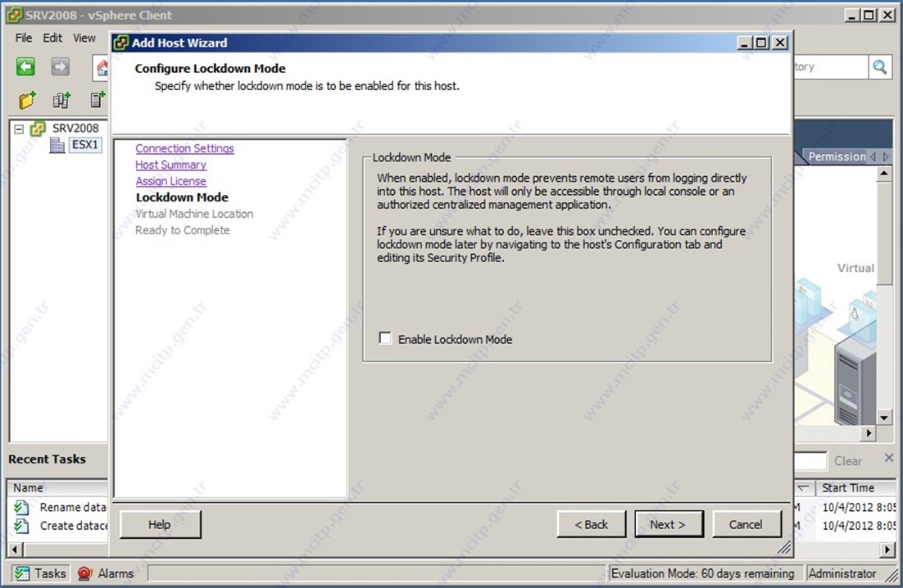This screenshot has width=903, height=588.
Task: Click the grey forward navigation arrow
Action: click(x=60, y=66)
